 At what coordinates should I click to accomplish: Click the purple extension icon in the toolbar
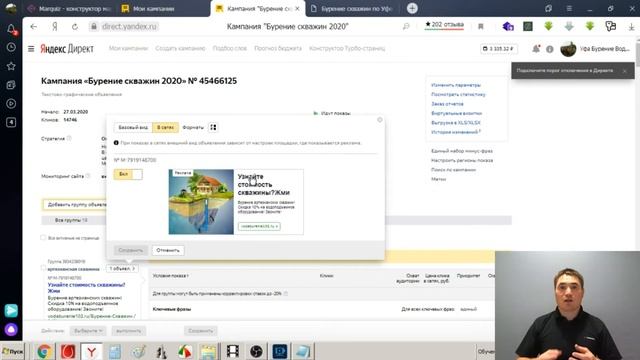point(508,27)
